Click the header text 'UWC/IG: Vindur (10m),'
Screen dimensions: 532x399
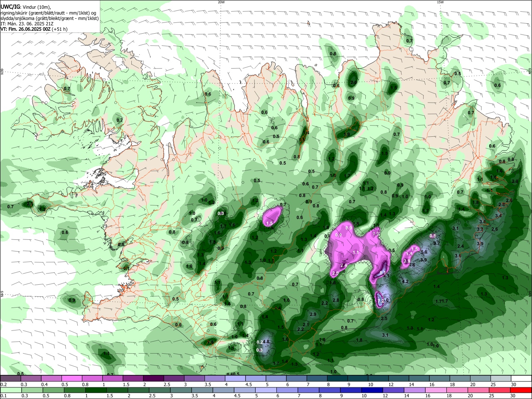[25, 7]
